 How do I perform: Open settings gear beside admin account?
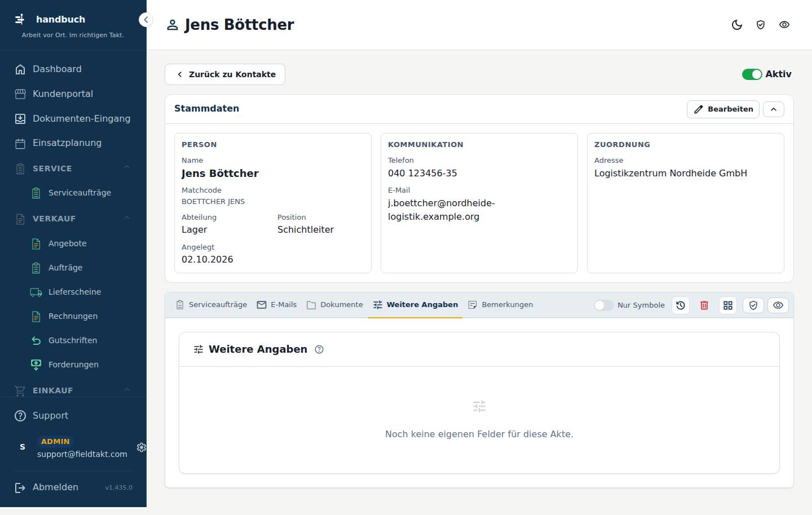142,447
